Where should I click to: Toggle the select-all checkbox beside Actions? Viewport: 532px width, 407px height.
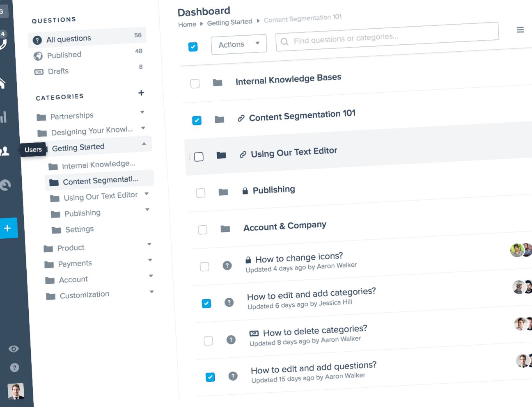tap(193, 47)
